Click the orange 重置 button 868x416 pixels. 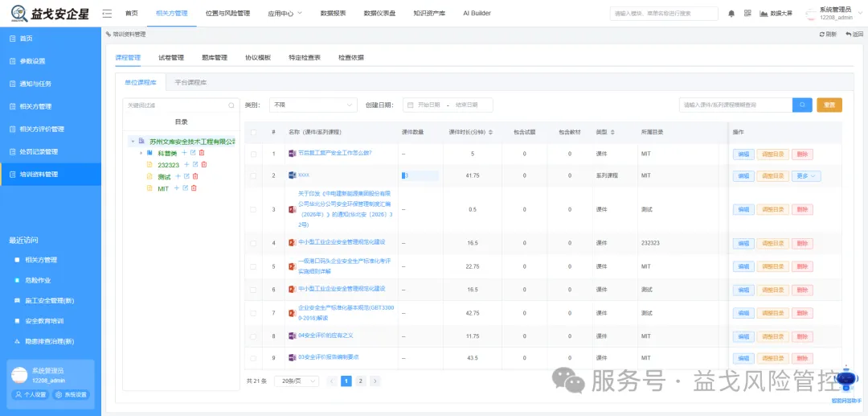[829, 105]
